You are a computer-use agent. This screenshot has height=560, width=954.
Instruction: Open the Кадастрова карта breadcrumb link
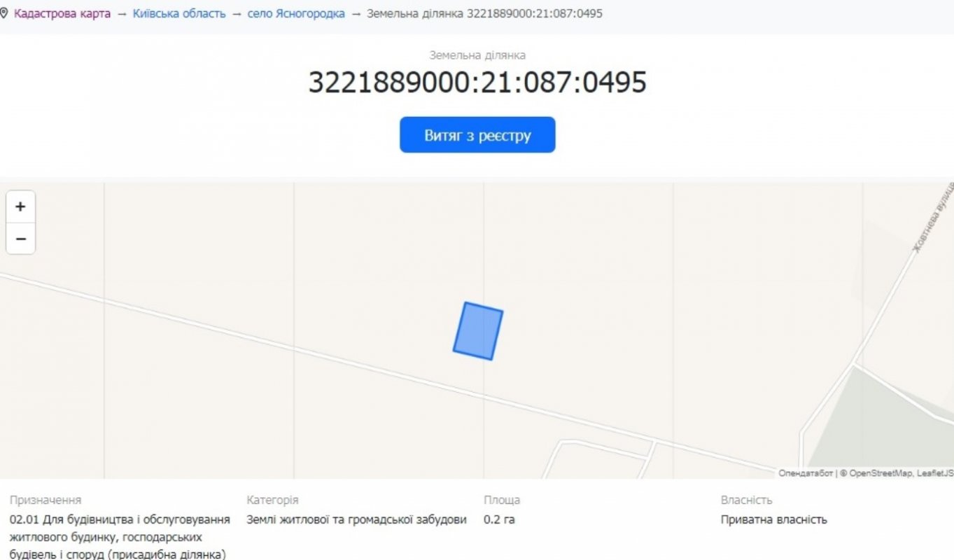pos(62,14)
